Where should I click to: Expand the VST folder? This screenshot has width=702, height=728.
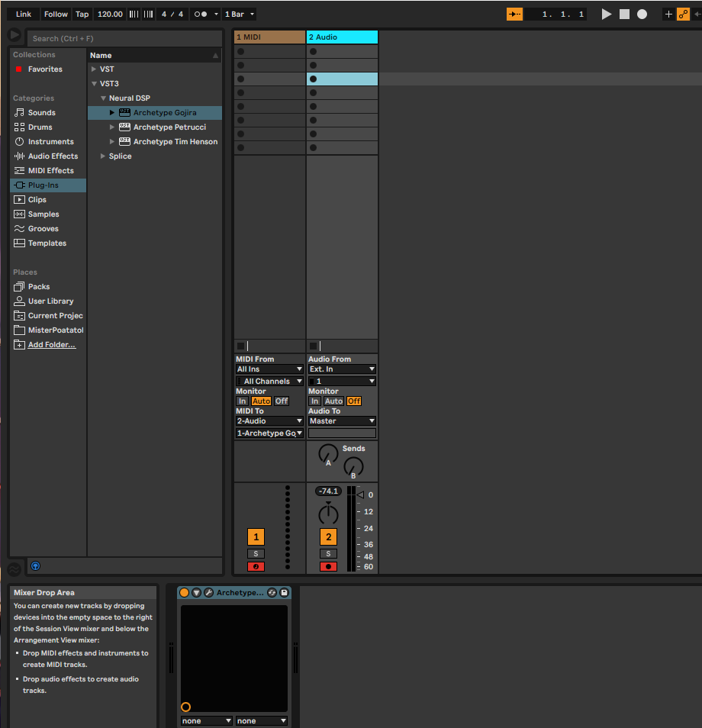tap(94, 69)
